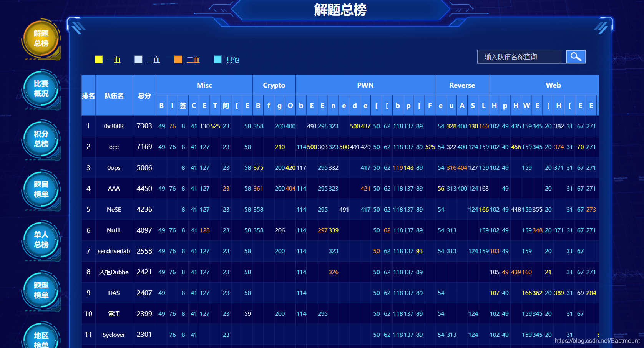Click team name eee
Image resolution: width=644 pixels, height=348 pixels.
(x=114, y=147)
